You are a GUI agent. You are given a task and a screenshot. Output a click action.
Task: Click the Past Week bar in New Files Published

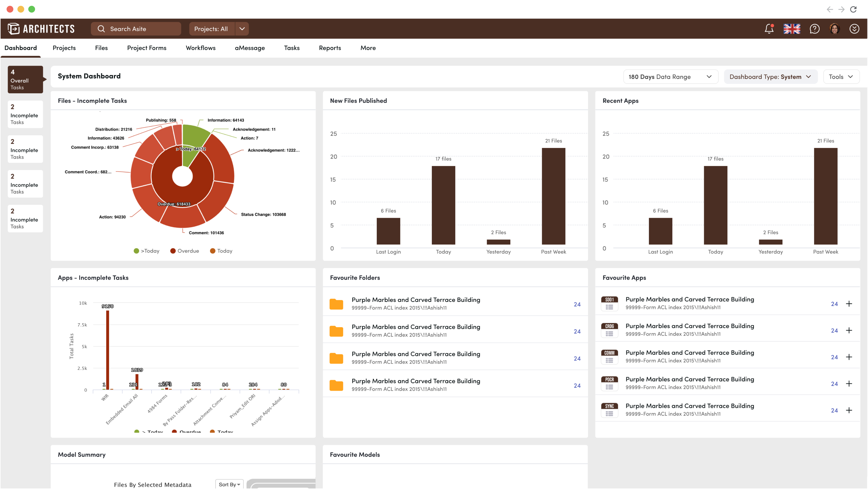(x=553, y=196)
